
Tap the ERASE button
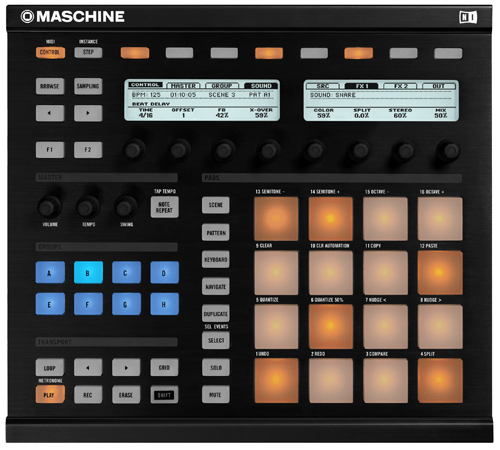tap(126, 395)
